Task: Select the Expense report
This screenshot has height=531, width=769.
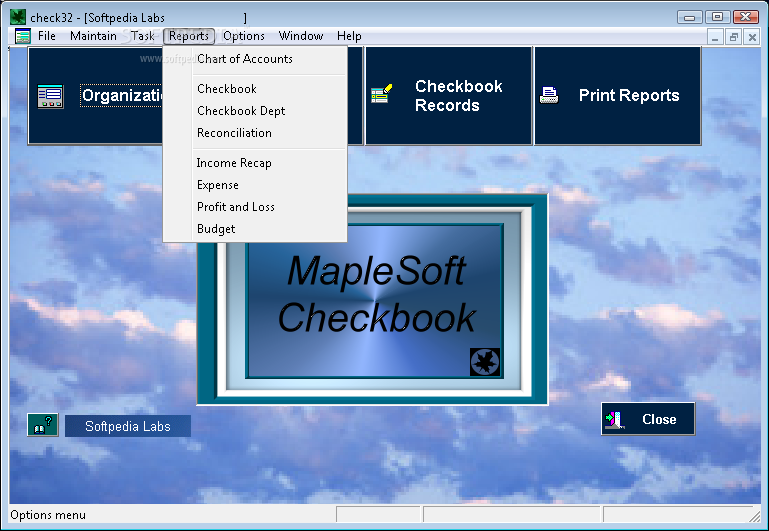Action: coord(255,185)
